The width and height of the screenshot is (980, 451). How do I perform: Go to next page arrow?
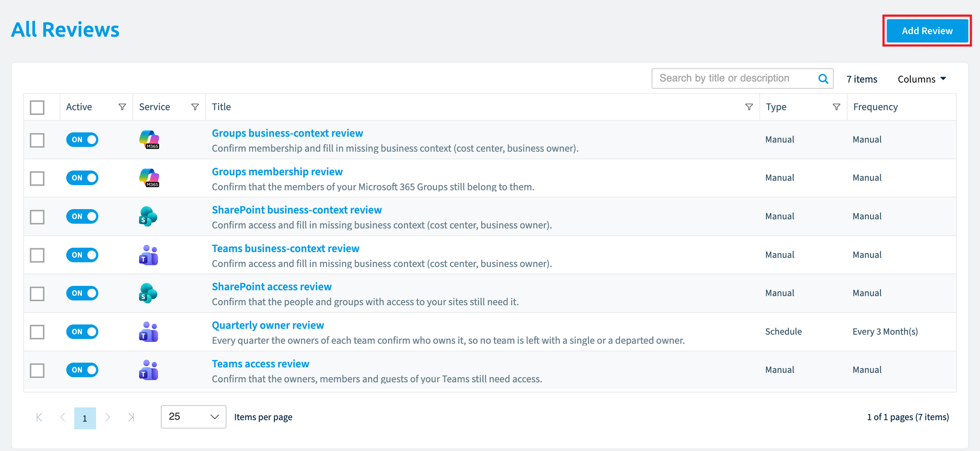[108, 417]
